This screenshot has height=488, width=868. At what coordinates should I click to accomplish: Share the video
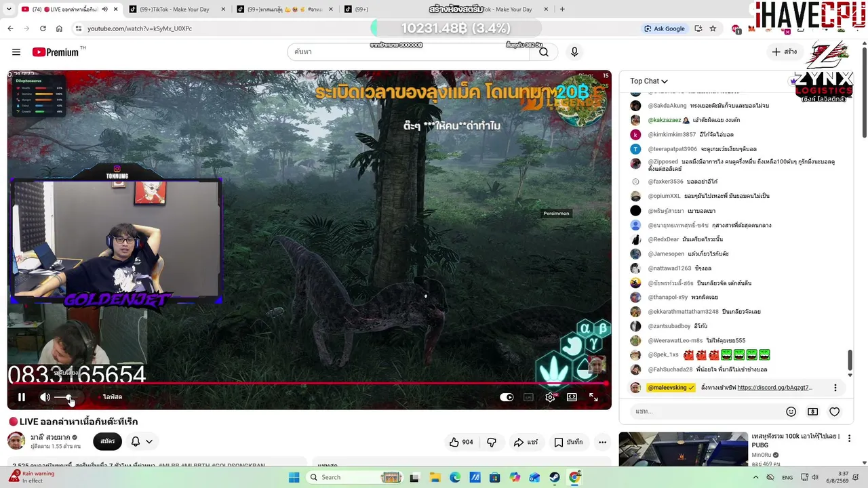(x=526, y=443)
